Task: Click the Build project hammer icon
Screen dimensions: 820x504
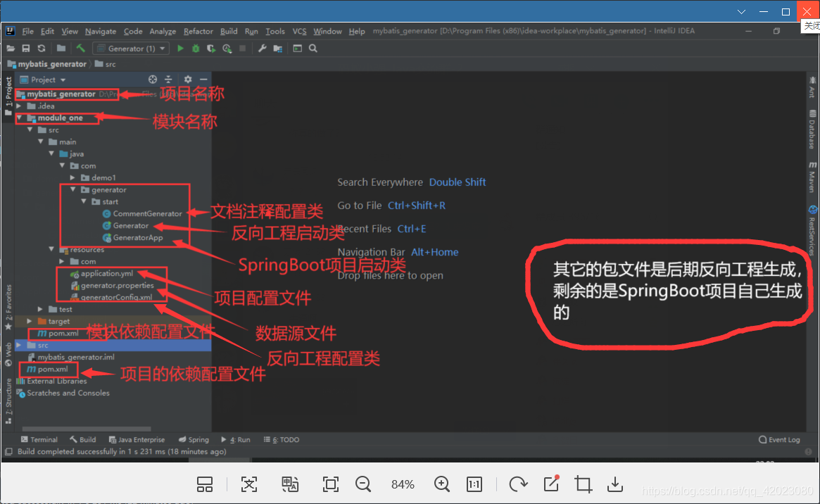Action: [80, 49]
